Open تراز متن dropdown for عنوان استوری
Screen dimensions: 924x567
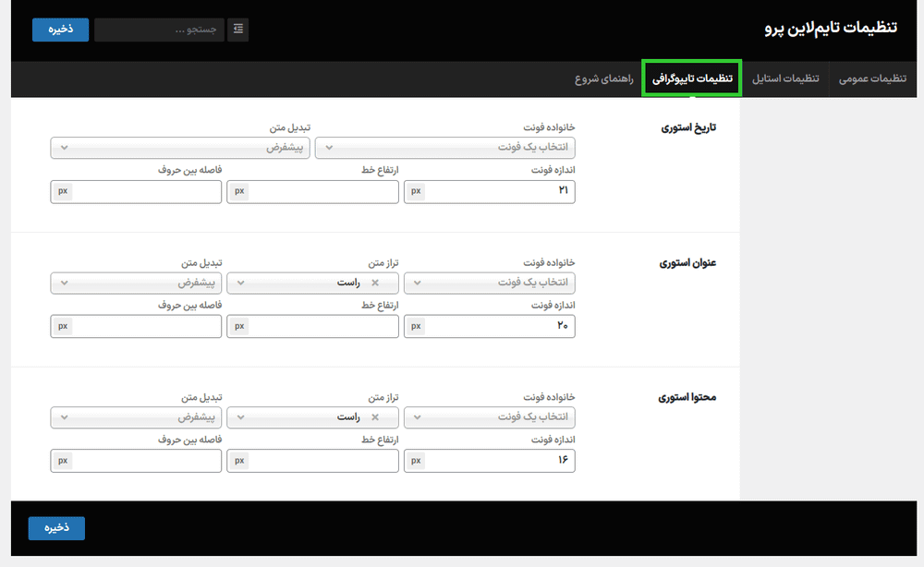point(312,283)
